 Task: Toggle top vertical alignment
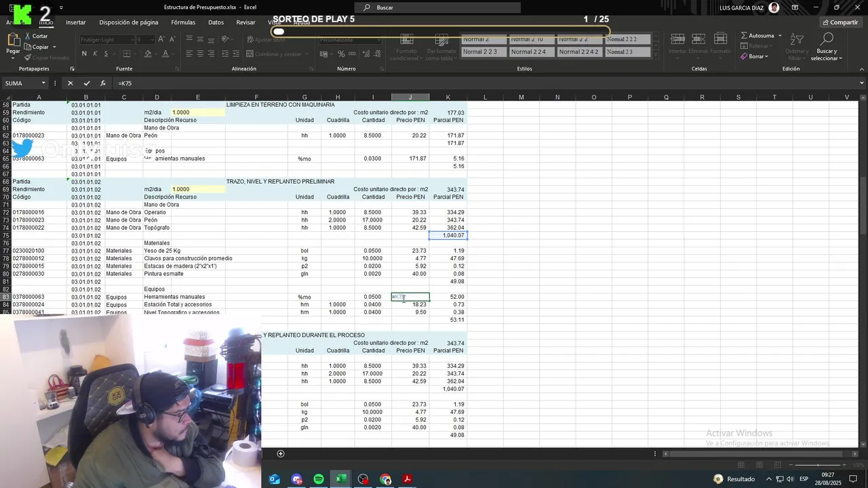[189, 39]
